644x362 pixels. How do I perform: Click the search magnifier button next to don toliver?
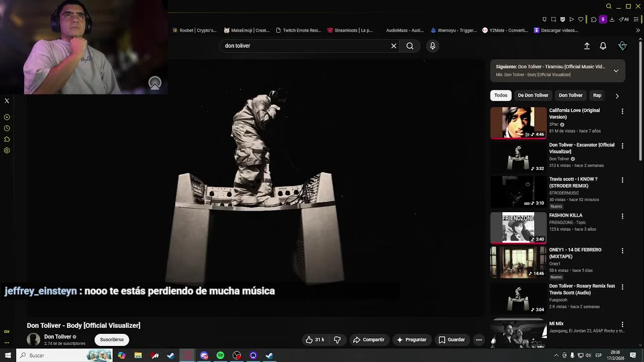(410, 46)
